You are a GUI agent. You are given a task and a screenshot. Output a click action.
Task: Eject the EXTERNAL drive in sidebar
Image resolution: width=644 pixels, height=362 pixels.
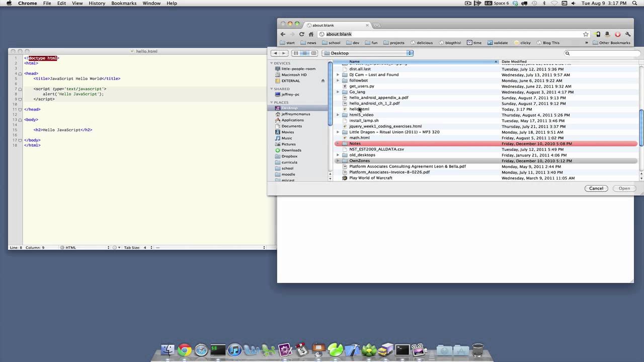323,81
